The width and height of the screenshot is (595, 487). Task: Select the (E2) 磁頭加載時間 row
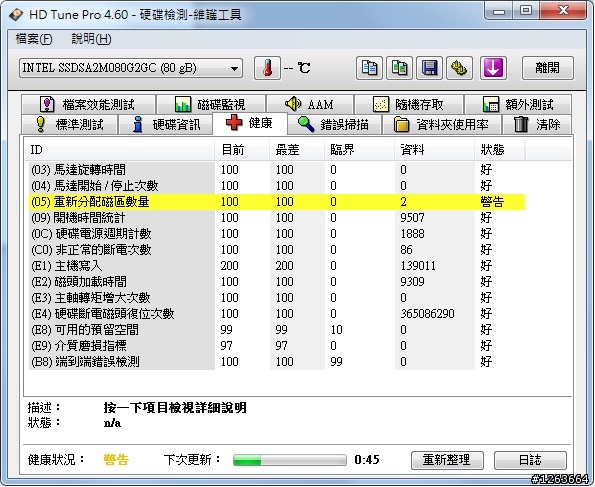point(277,282)
